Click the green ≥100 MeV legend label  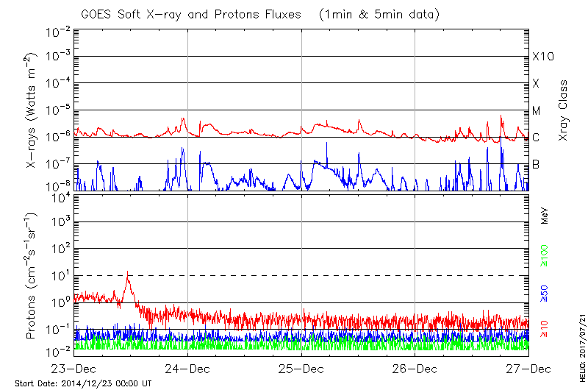point(545,257)
